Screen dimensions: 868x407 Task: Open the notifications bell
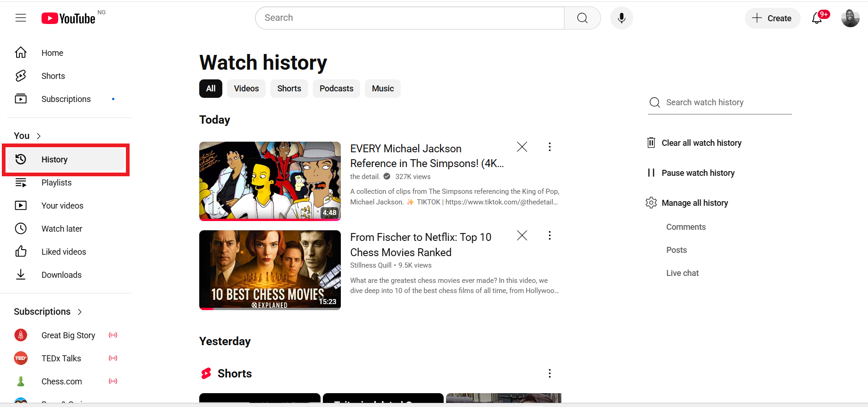817,18
